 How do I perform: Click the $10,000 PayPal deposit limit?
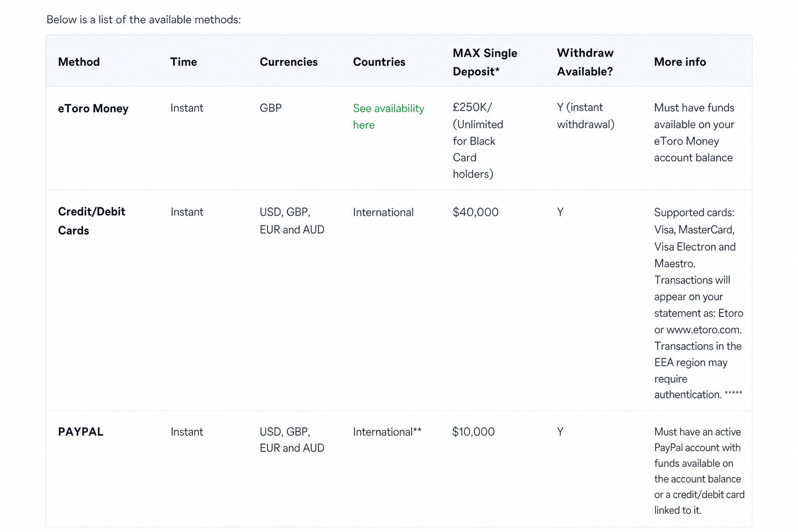tap(473, 432)
